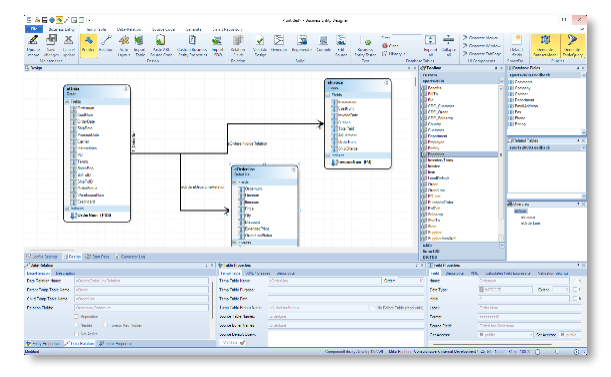Click Validate Design checkmark icon
The image size is (611, 377).
[x=260, y=40]
